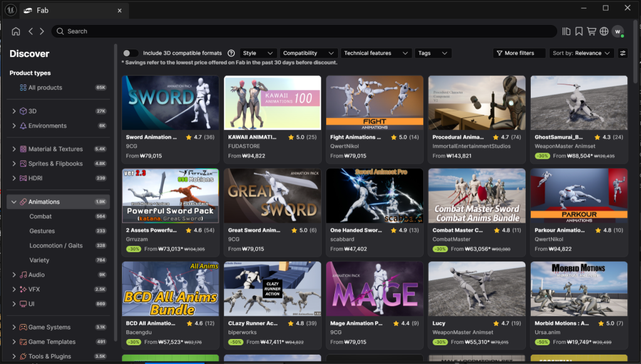This screenshot has height=364, width=641.
Task: Open the Style filter dropdown
Action: [x=257, y=53]
